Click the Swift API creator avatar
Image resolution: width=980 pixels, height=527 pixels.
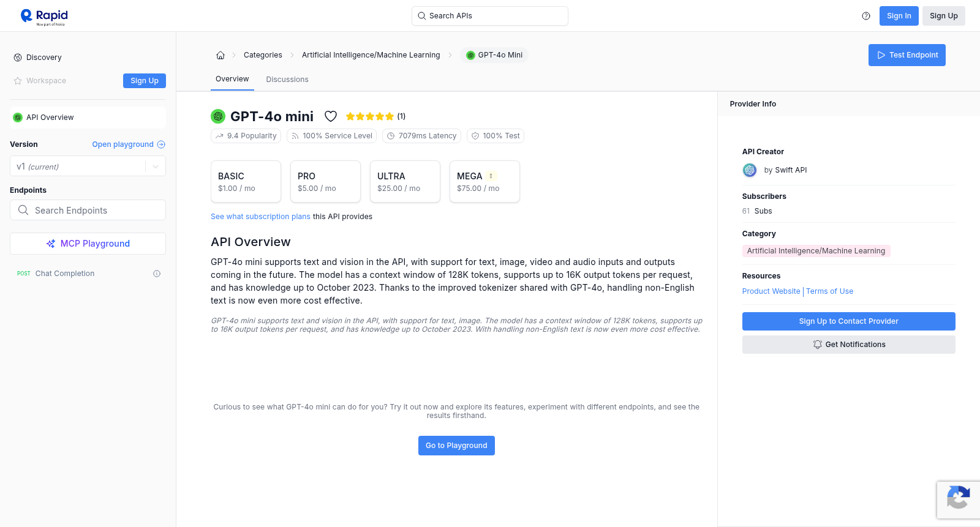pyautogui.click(x=750, y=170)
